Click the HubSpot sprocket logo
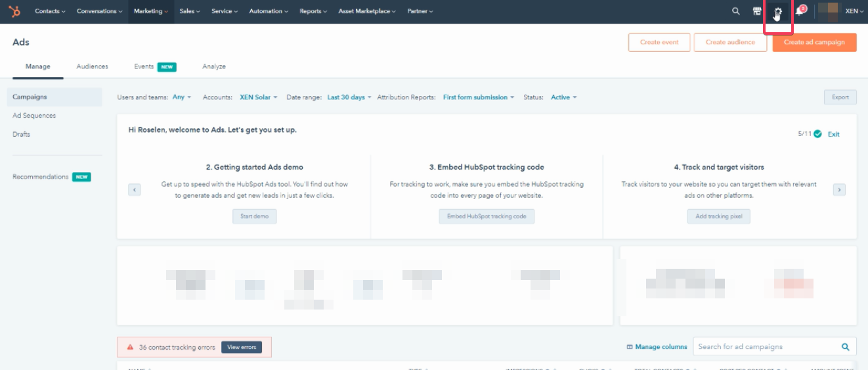The height and width of the screenshot is (370, 868). [x=14, y=11]
